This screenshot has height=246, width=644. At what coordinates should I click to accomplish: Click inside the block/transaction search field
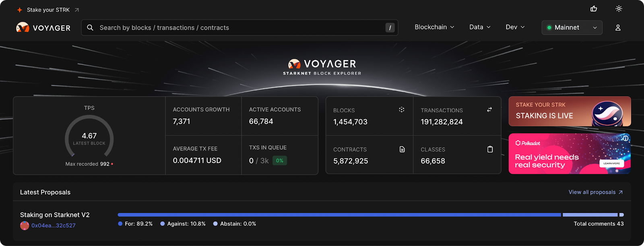click(x=239, y=28)
